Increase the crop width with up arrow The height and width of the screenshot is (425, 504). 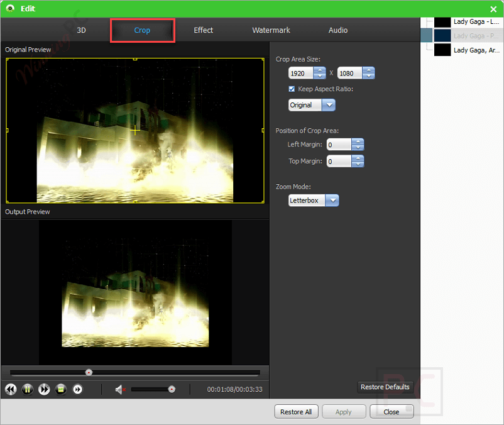pyautogui.click(x=319, y=70)
